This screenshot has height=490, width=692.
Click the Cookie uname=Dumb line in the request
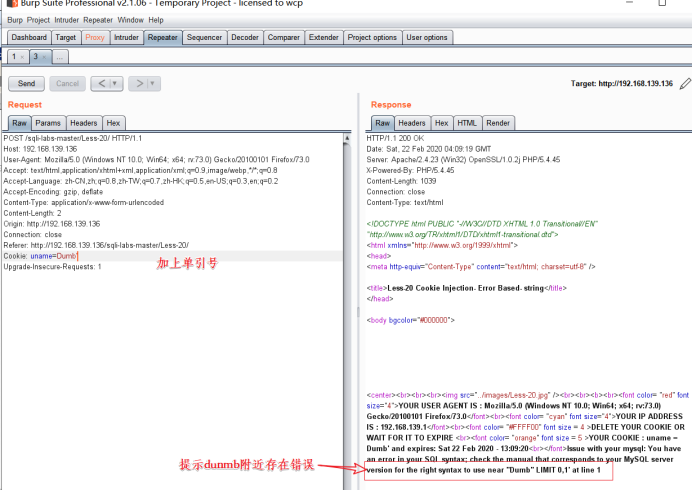point(41,256)
